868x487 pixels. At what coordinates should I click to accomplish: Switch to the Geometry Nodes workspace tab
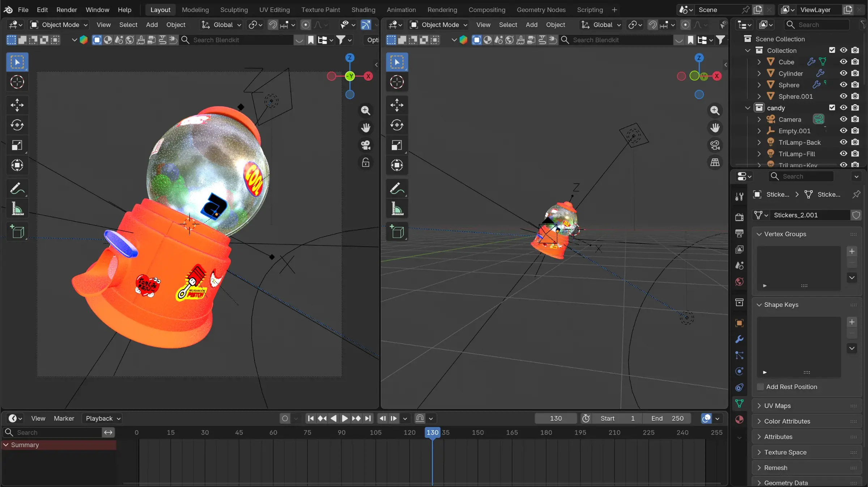[x=541, y=10]
